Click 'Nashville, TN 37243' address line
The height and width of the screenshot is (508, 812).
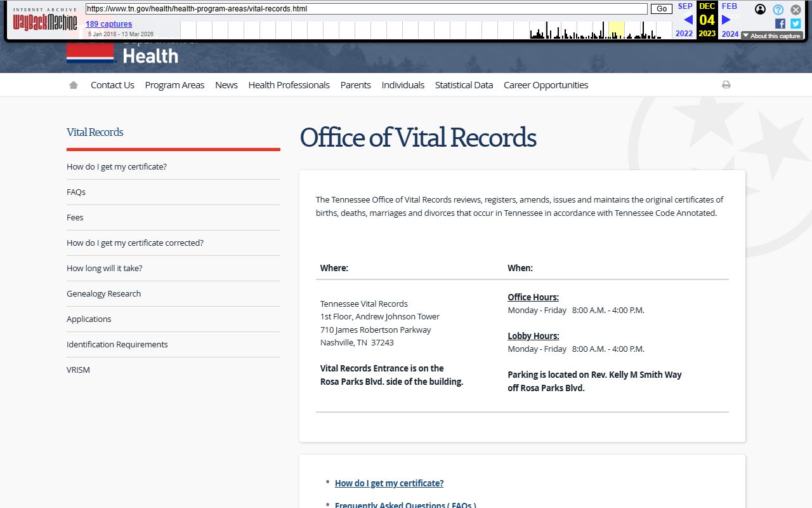(357, 342)
